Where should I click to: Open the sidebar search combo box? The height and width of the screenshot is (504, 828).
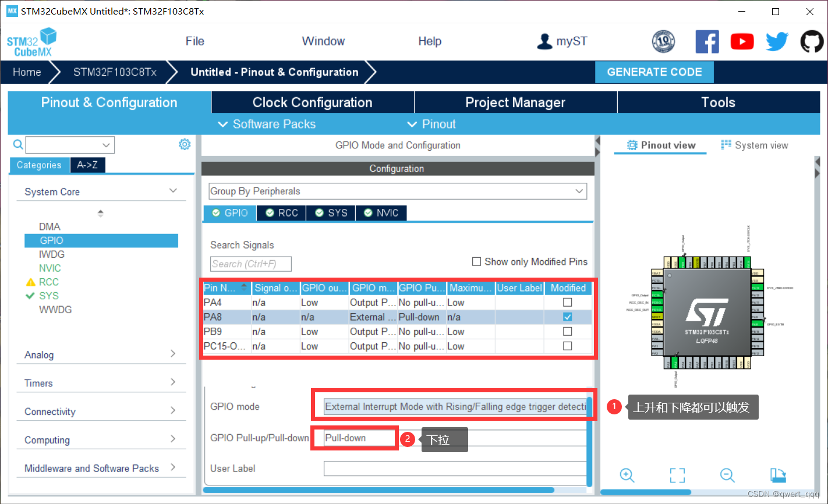tap(70, 145)
